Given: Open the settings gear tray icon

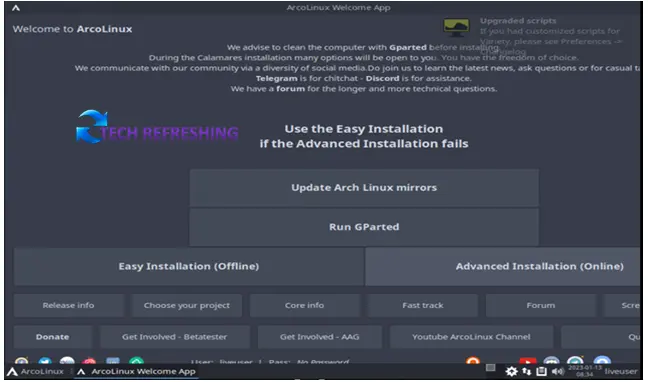Looking at the screenshot, I should point(512,372).
